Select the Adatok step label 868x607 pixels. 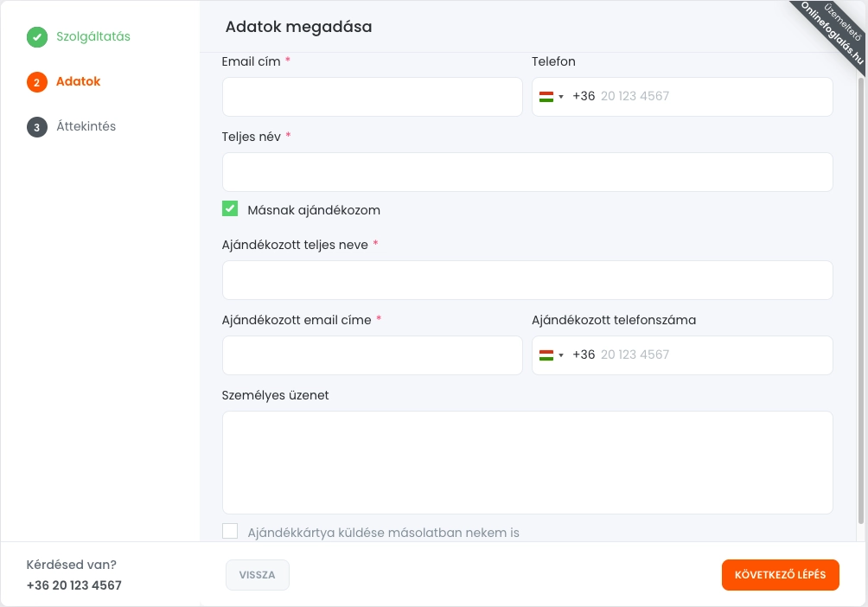tap(78, 82)
